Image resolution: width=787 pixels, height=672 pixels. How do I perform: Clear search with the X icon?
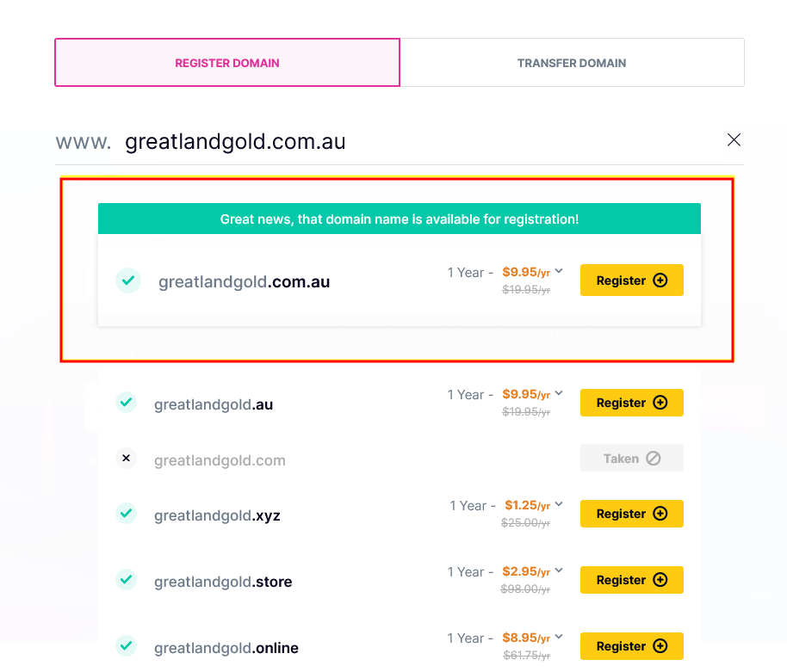[734, 140]
